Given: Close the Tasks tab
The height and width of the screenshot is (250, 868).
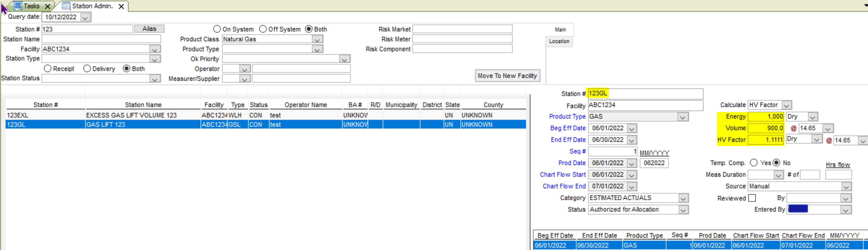Looking at the screenshot, I should [x=48, y=6].
